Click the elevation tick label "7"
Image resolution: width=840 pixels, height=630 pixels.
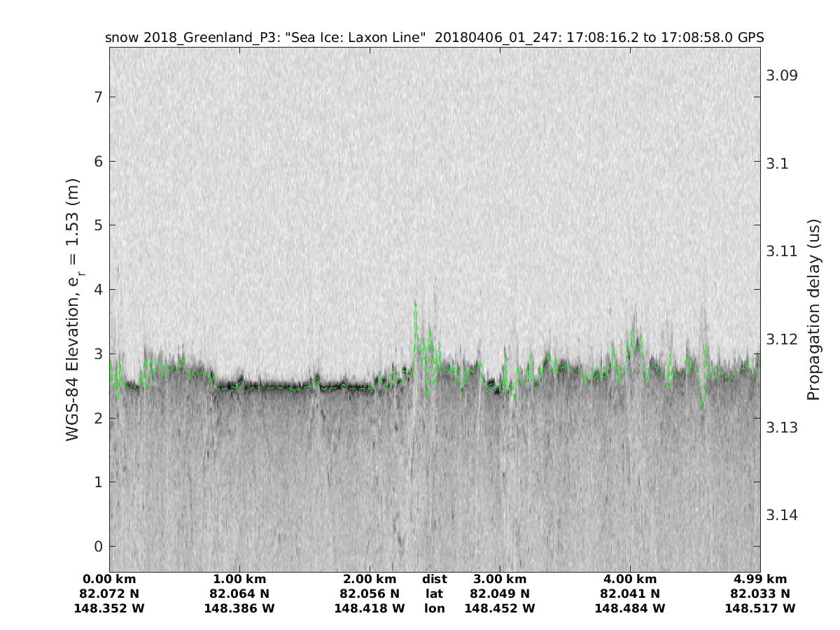click(x=99, y=97)
